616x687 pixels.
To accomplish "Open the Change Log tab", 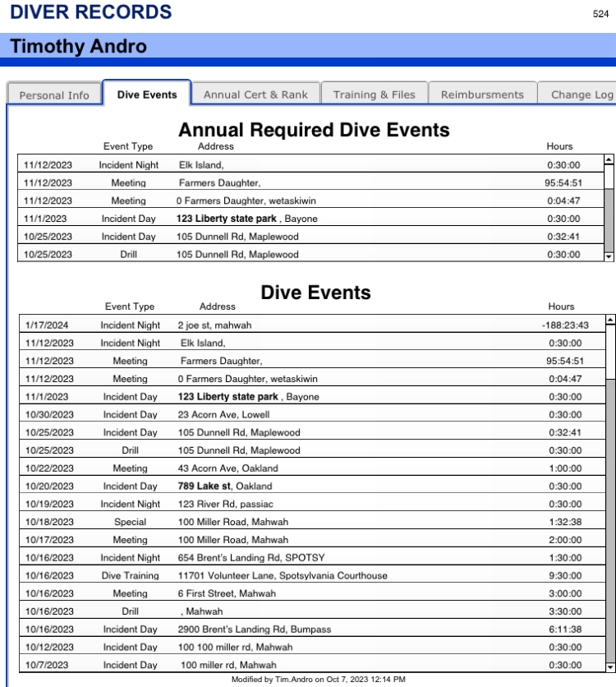I will click(x=578, y=95).
